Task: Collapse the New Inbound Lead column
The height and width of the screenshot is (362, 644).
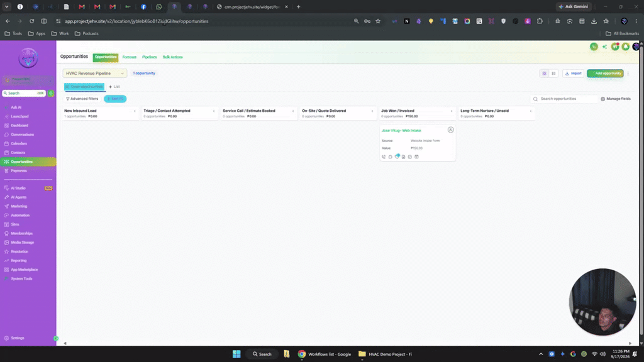Action: pyautogui.click(x=135, y=111)
